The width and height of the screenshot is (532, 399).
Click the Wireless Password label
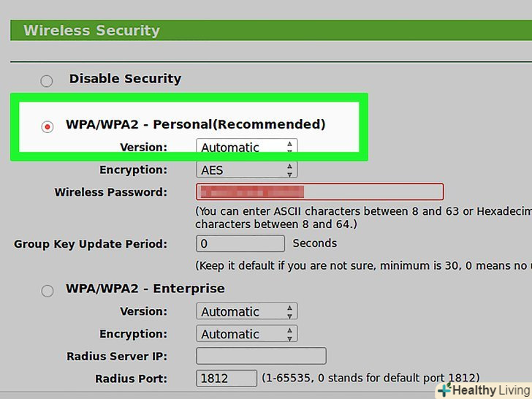110,193
